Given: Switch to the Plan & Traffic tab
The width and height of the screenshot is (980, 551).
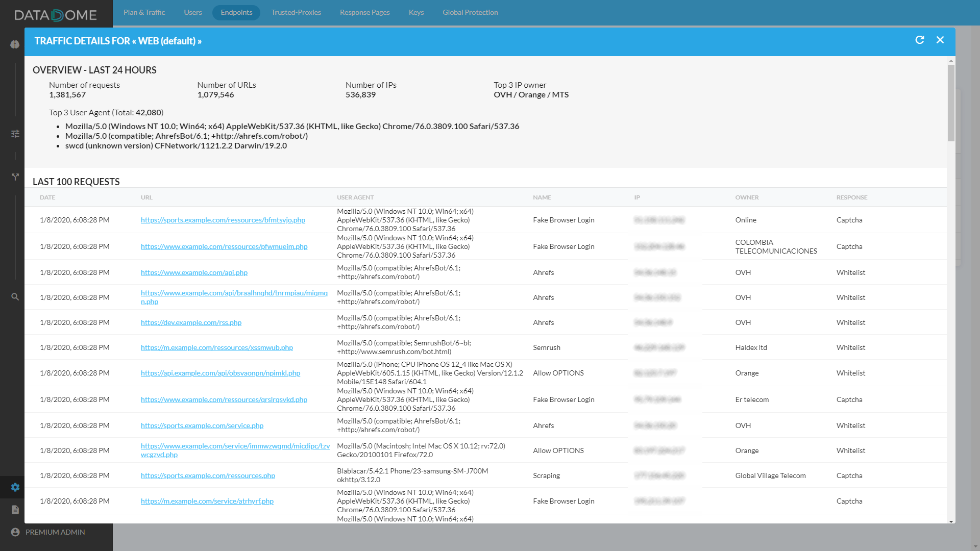Looking at the screenshot, I should point(144,12).
